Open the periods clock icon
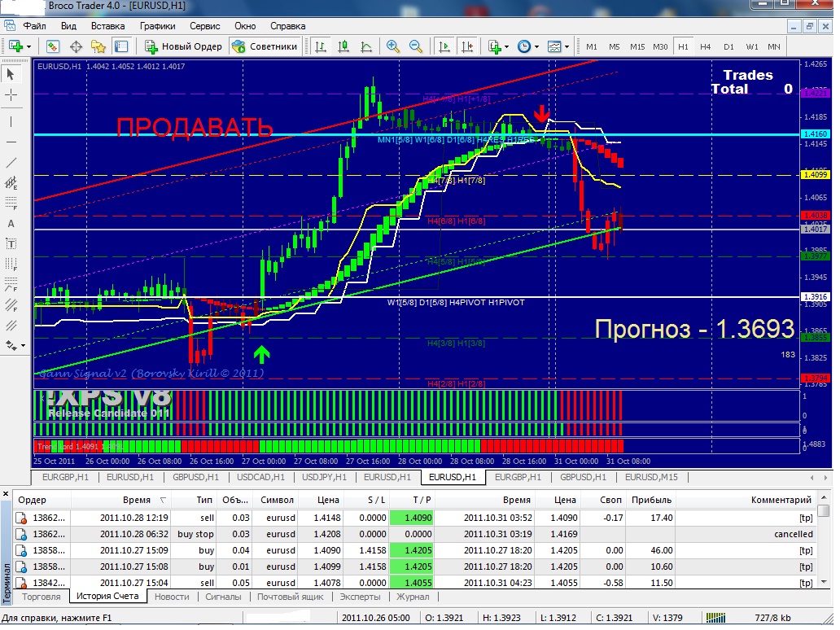This screenshot has height=630, width=840. tap(524, 47)
